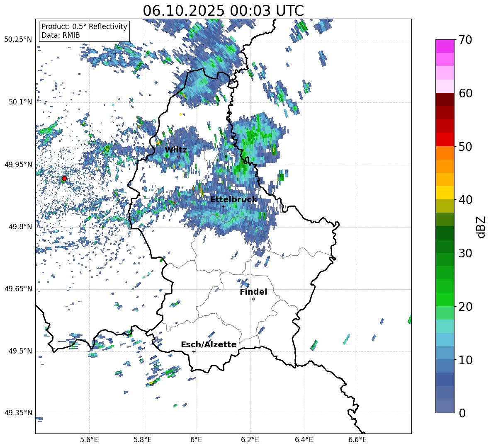Viewport: 491px width, 448px height.
Task: Click the cross marker below Findel
Action: (x=253, y=299)
